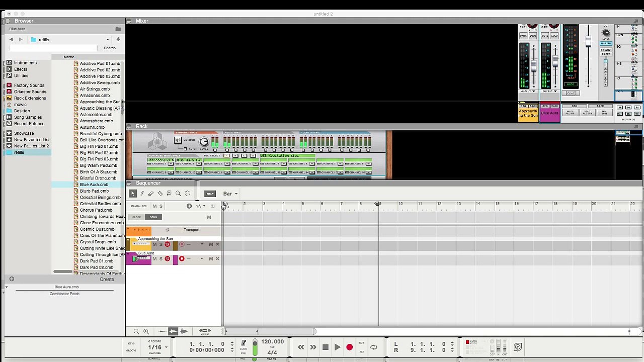Screen dimensions: 644x362
Task: Start playback with the Play button
Action: [x=337, y=347]
